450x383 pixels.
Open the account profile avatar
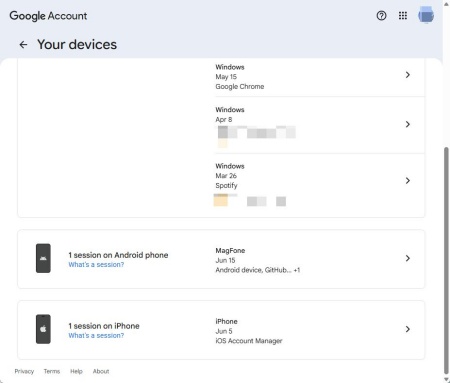tap(426, 15)
